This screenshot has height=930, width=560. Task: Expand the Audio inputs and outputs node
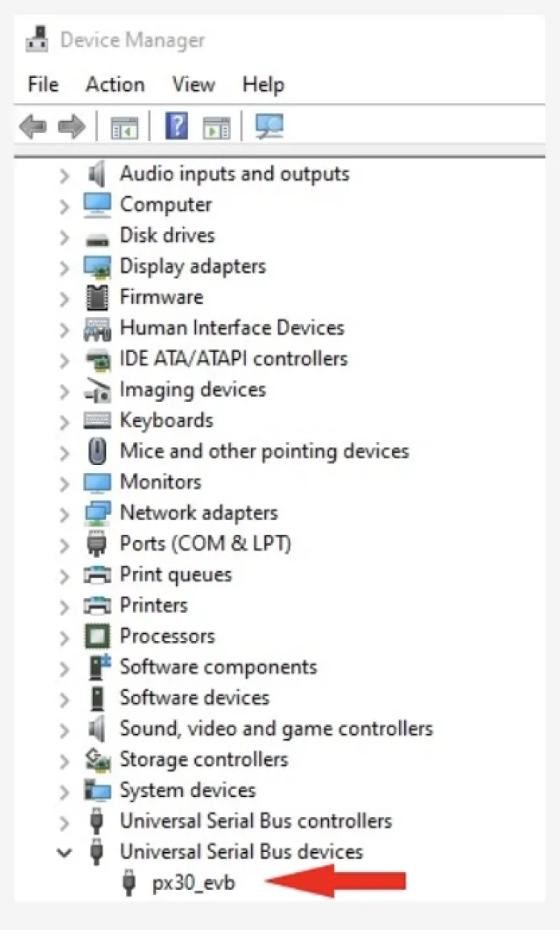click(64, 175)
